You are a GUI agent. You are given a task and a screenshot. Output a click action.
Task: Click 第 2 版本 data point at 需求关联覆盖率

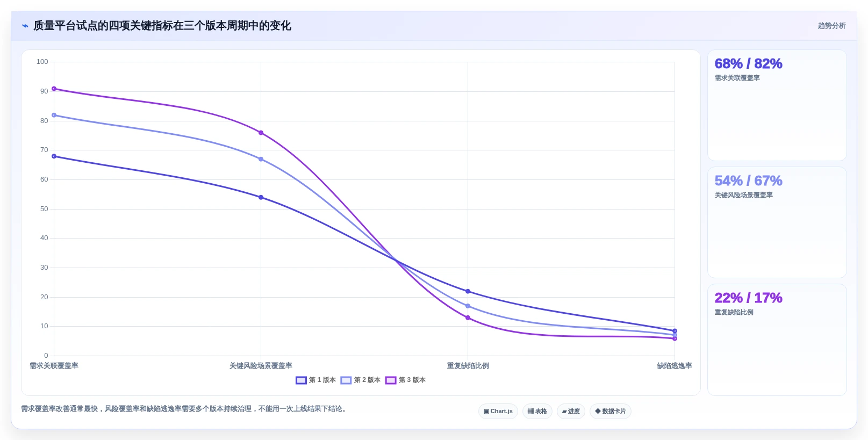[x=54, y=115]
